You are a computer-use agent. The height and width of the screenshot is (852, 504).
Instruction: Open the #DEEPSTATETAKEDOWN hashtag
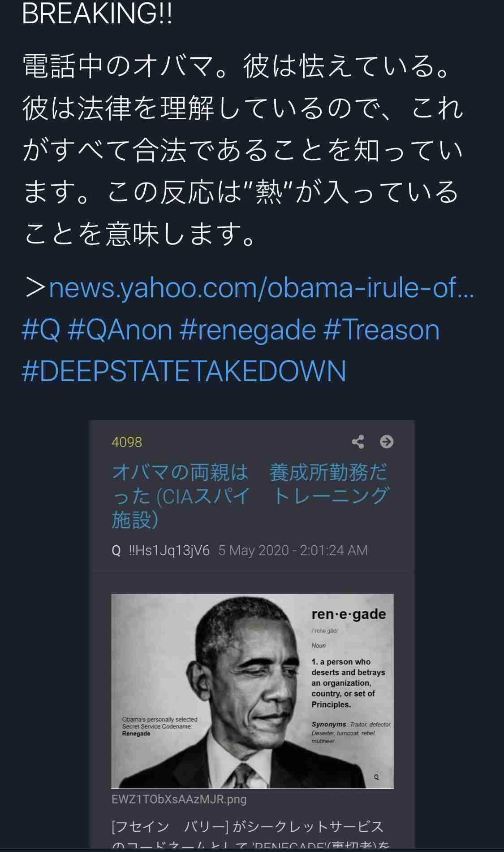[x=184, y=371]
